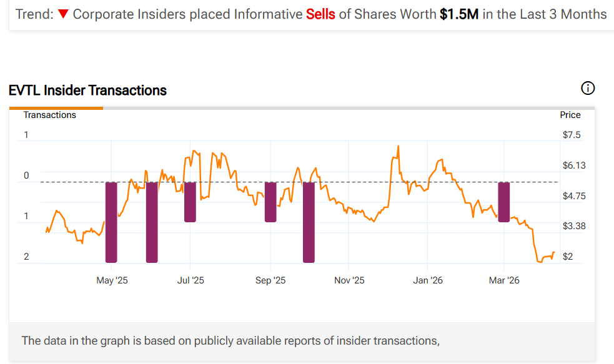Click the "Price" axis label
This screenshot has height=364, width=614.
(x=570, y=115)
